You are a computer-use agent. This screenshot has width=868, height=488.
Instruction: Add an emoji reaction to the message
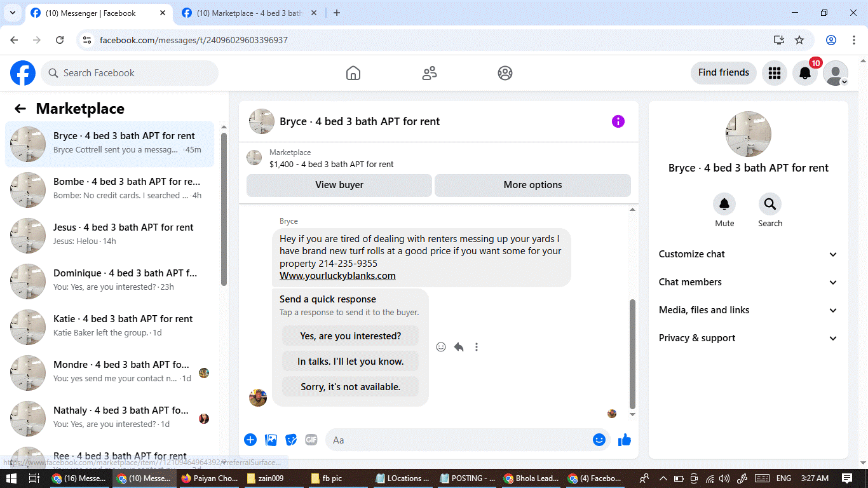441,347
